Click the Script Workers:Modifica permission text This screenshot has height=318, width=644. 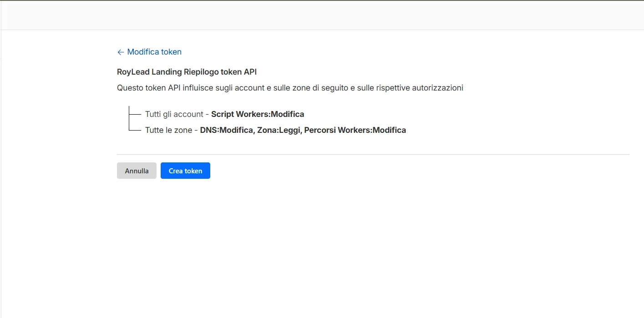(258, 114)
